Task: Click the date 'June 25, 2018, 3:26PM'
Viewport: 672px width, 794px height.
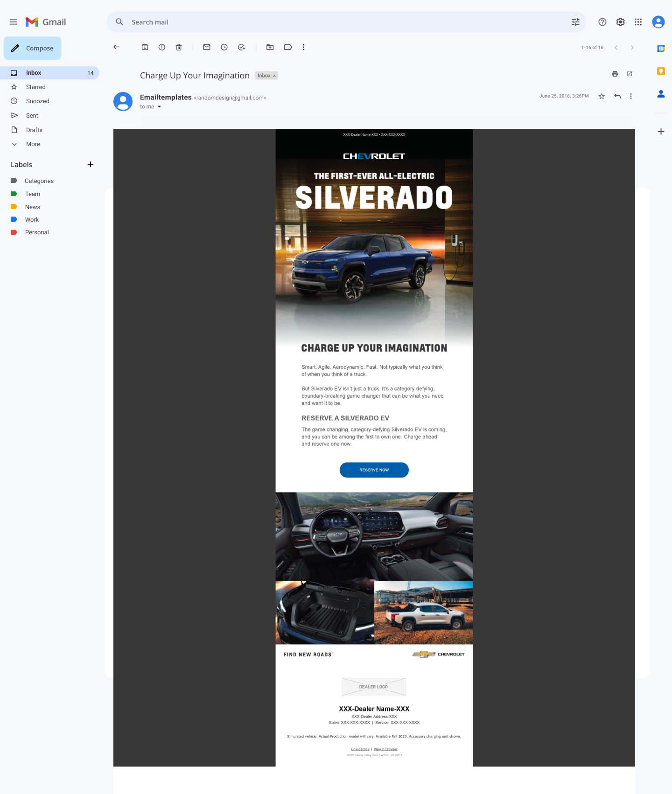Action: 564,96
